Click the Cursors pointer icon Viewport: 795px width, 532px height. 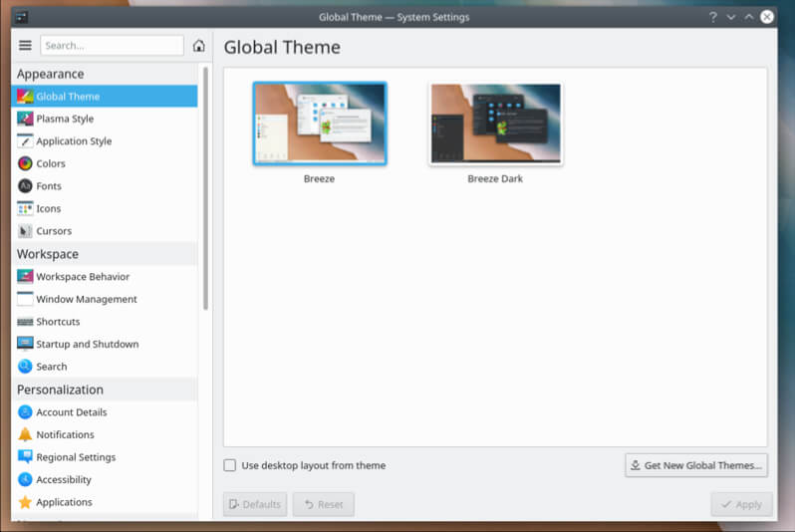pyautogui.click(x=25, y=231)
